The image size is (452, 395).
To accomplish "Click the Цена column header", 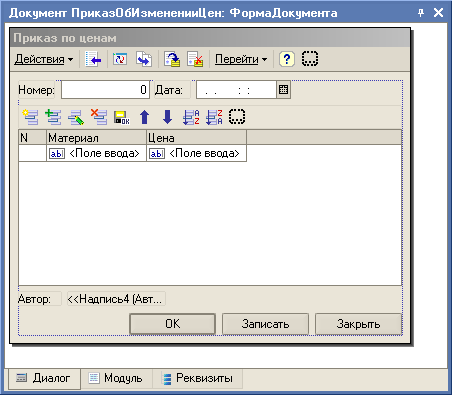I will click(196, 137).
